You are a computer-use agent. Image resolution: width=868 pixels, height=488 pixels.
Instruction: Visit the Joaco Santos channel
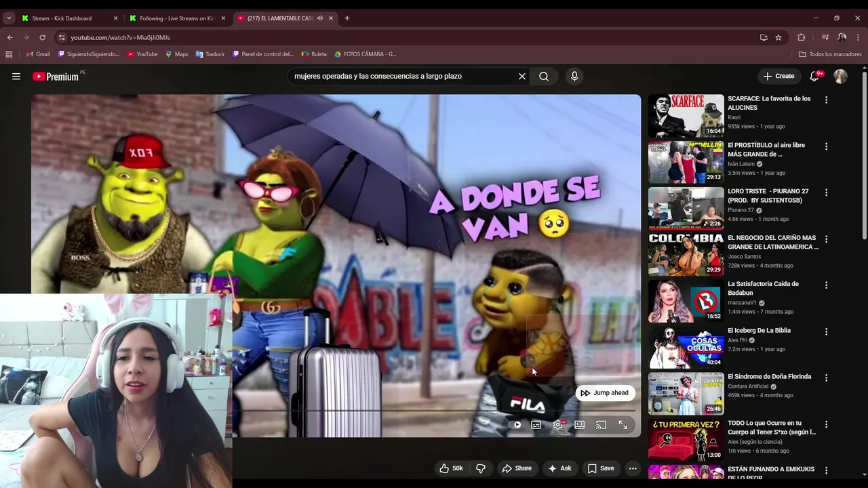pyautogui.click(x=745, y=257)
